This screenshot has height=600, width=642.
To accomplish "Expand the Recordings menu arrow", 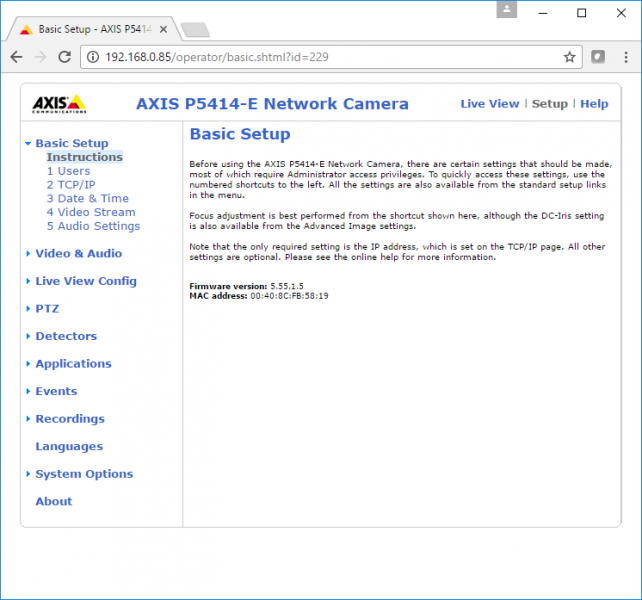I will point(28,419).
